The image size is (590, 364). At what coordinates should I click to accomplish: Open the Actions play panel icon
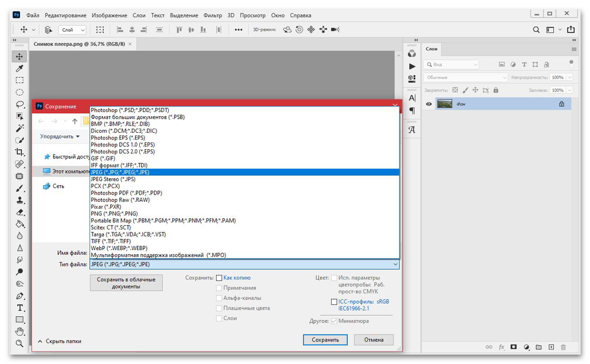412,66
